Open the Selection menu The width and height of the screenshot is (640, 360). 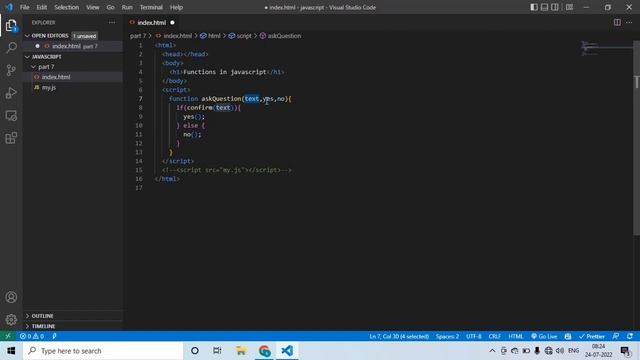[67, 7]
